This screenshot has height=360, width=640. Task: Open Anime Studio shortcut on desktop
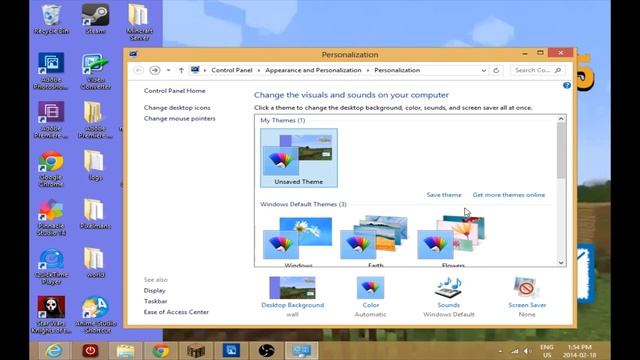click(x=95, y=315)
